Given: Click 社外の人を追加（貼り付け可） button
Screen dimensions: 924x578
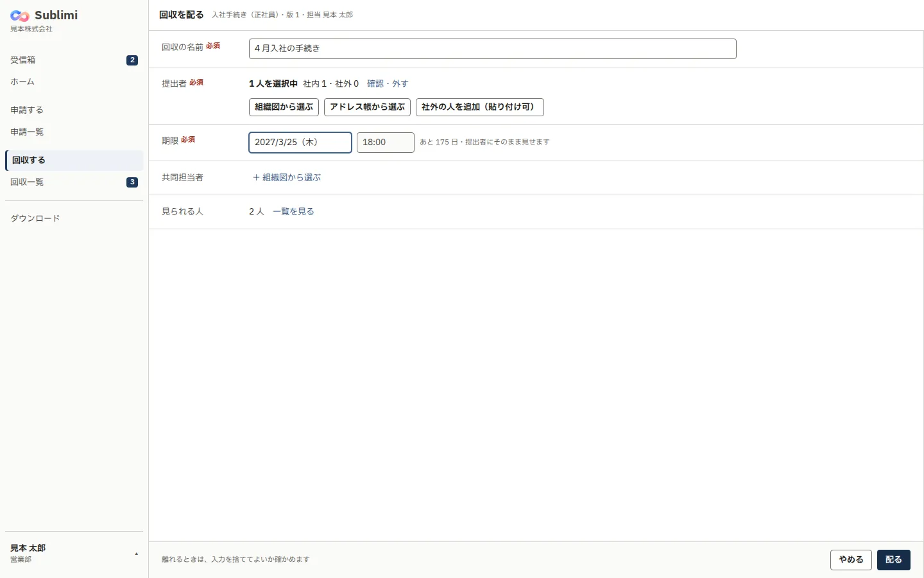Looking at the screenshot, I should (480, 107).
